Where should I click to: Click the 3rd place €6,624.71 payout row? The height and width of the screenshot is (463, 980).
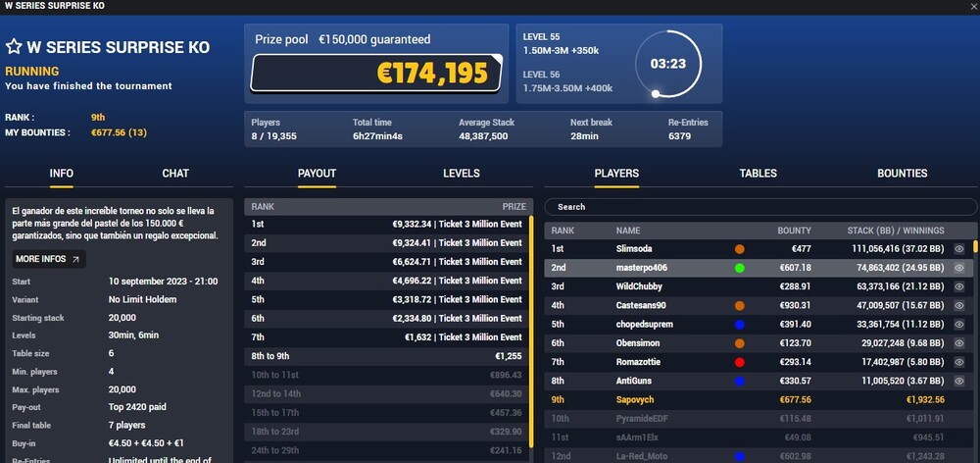[386, 262]
